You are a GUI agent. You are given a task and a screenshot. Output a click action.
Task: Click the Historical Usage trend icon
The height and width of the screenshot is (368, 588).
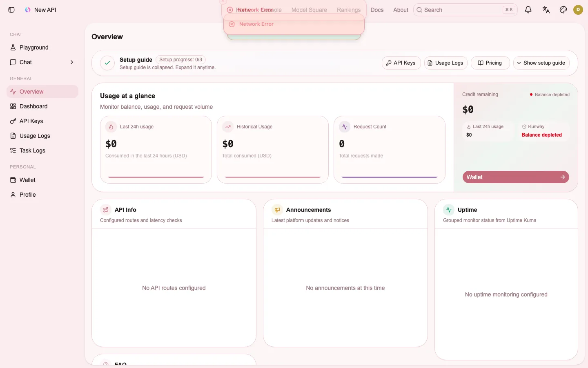(228, 127)
